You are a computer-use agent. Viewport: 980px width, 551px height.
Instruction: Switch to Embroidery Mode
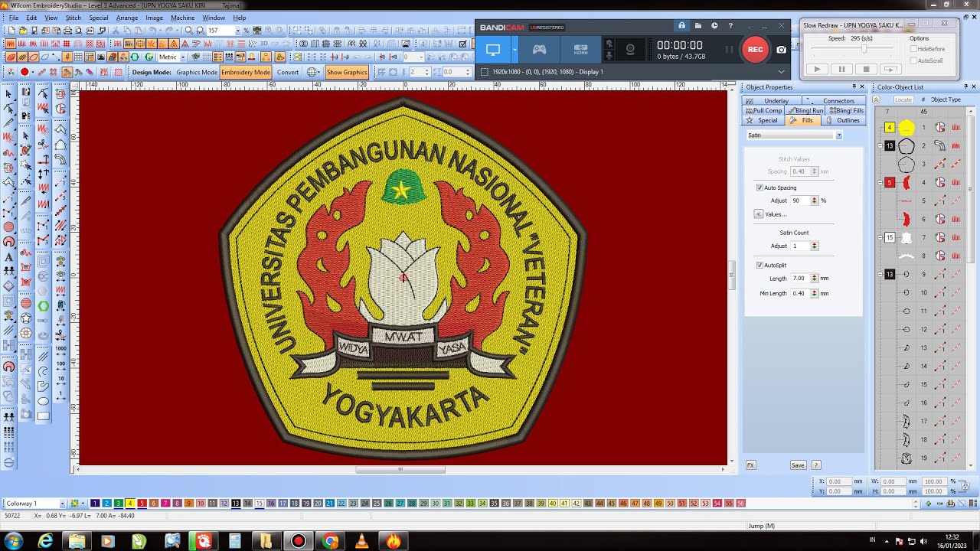tap(246, 72)
